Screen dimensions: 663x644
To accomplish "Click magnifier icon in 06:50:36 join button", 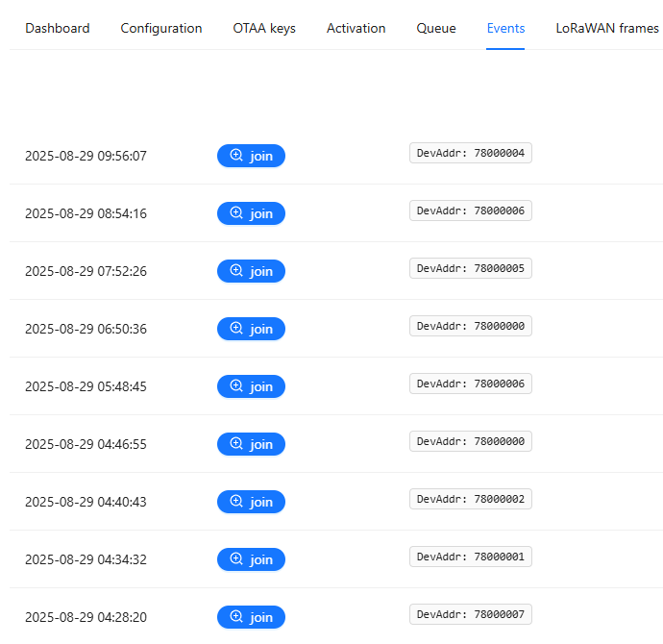I will pyautogui.click(x=236, y=329).
